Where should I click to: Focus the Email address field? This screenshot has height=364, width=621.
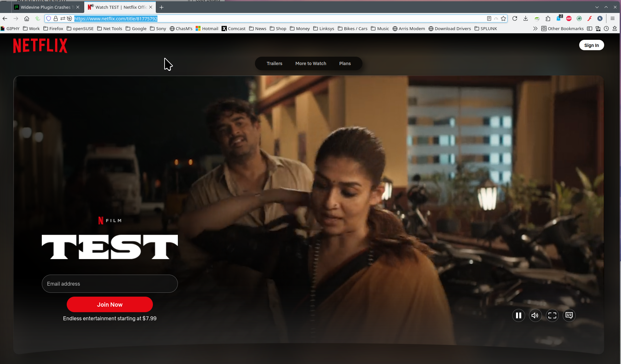(x=110, y=284)
